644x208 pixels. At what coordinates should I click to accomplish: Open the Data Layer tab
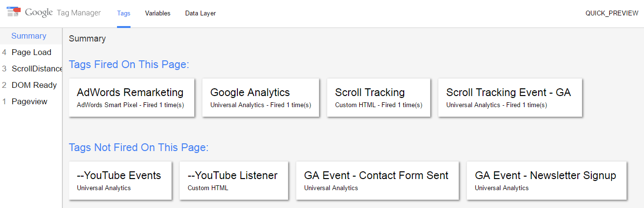coord(200,14)
